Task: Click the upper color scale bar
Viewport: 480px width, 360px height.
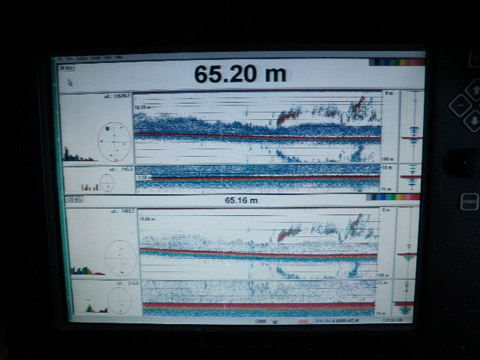Action: [x=397, y=62]
